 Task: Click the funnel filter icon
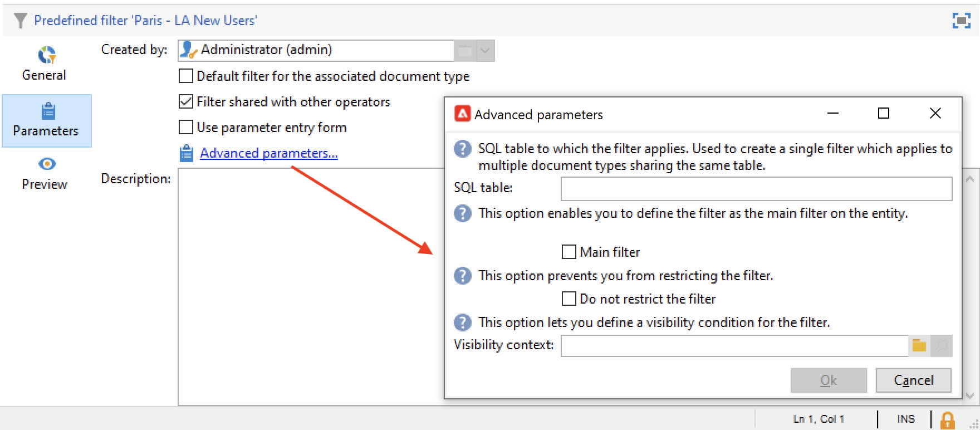20,21
